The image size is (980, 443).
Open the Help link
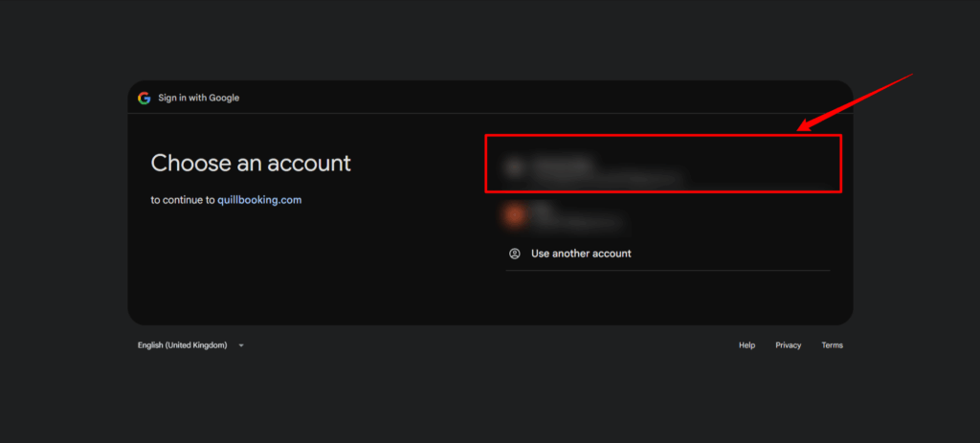(x=746, y=345)
